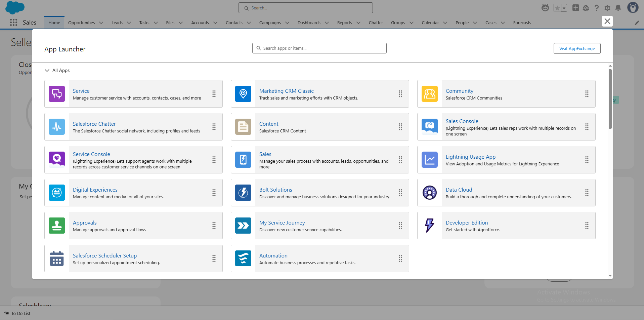The height and width of the screenshot is (320, 644).
Task: Click the Data Cloud link
Action: (459, 190)
